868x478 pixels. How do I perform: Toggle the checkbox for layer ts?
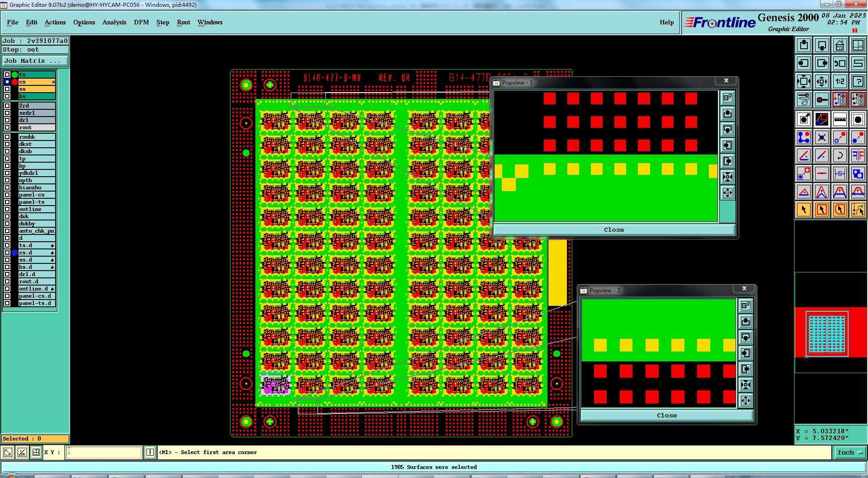coord(7,75)
